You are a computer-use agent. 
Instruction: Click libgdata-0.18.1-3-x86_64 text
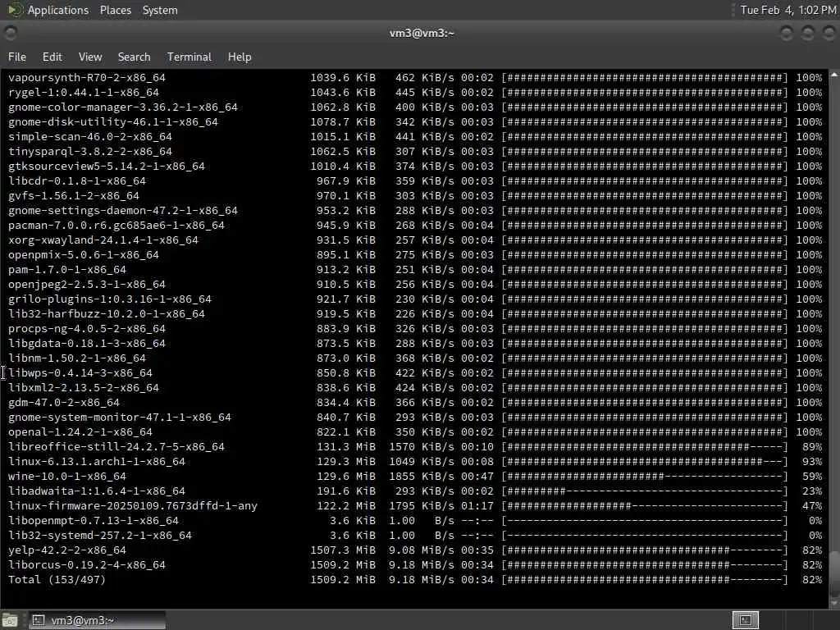tap(87, 344)
